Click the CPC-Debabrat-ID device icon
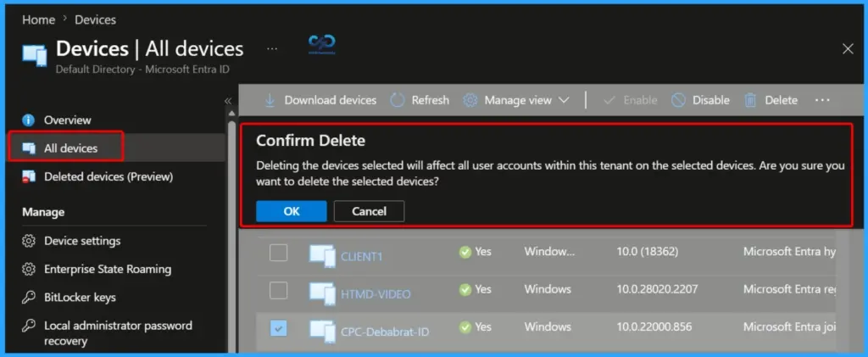The image size is (868, 357). point(322,331)
